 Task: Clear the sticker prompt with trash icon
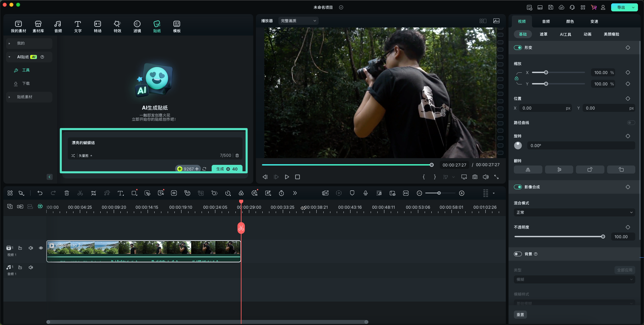click(237, 155)
